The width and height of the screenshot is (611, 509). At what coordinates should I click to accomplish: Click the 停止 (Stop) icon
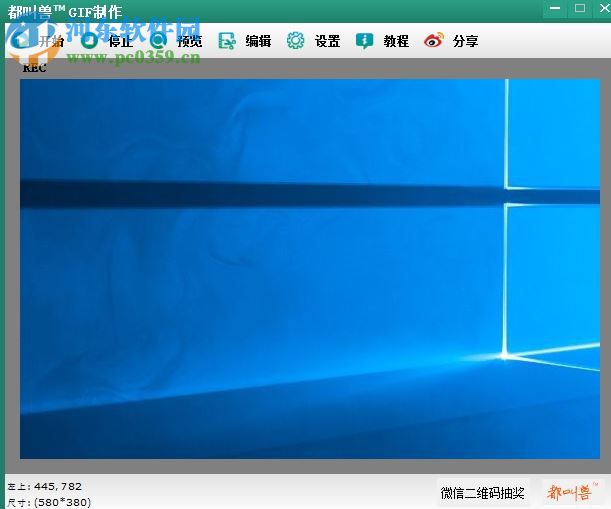[x=90, y=41]
